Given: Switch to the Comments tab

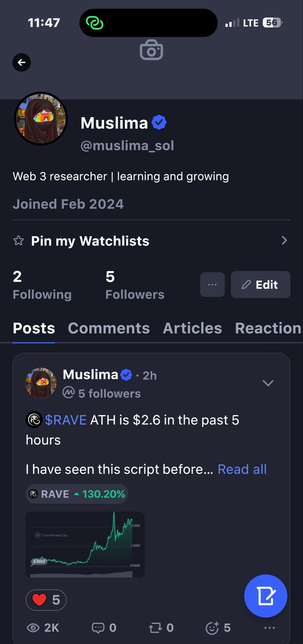Looking at the screenshot, I should 109,328.
